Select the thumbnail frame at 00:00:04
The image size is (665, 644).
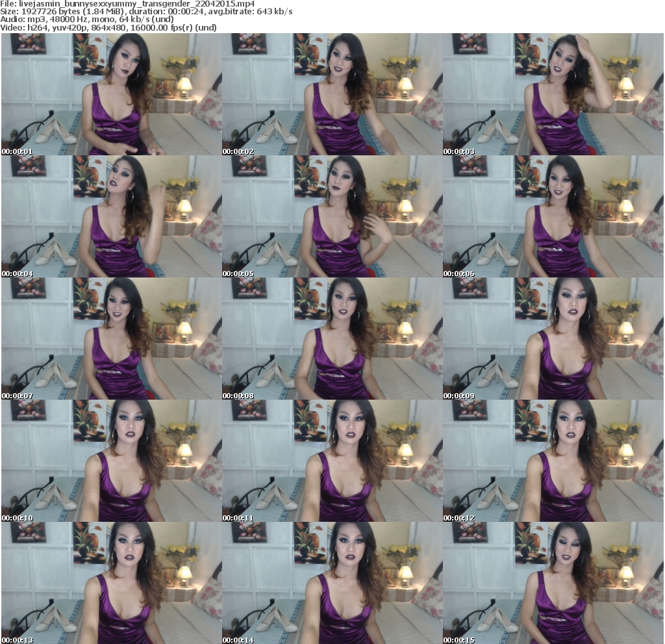click(x=112, y=216)
